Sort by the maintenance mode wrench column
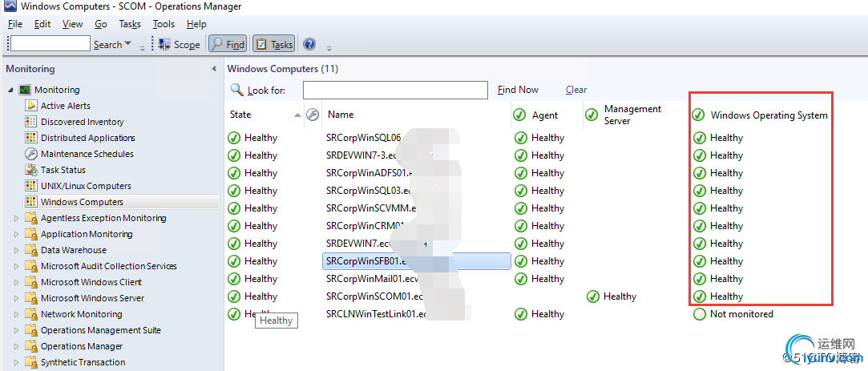Image resolution: width=868 pixels, height=371 pixels. point(313,115)
